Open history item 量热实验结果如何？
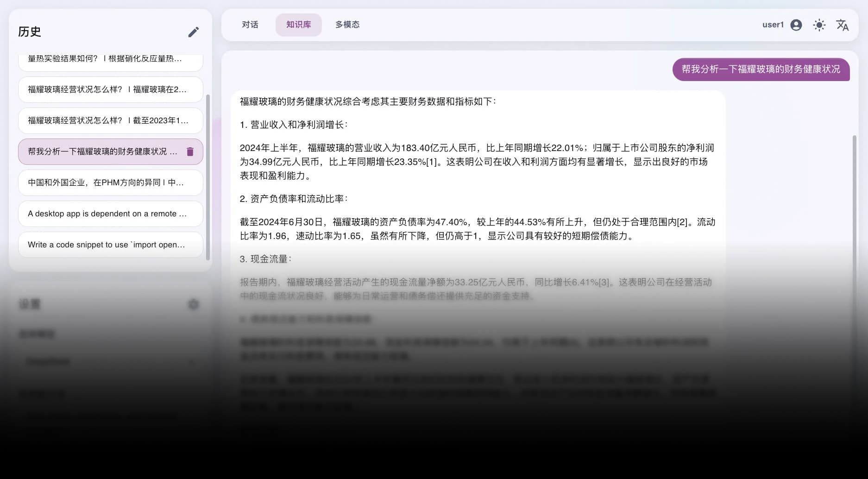This screenshot has width=868, height=479. [x=111, y=62]
